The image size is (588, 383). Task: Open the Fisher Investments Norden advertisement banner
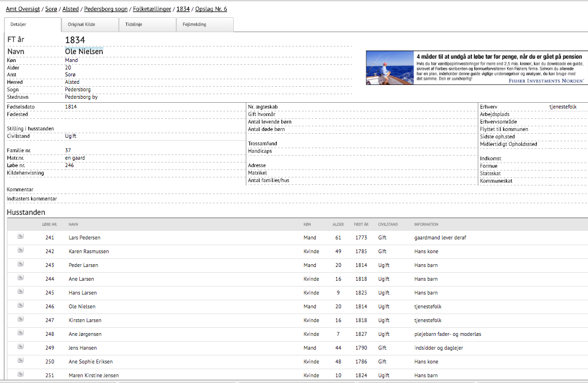click(477, 68)
